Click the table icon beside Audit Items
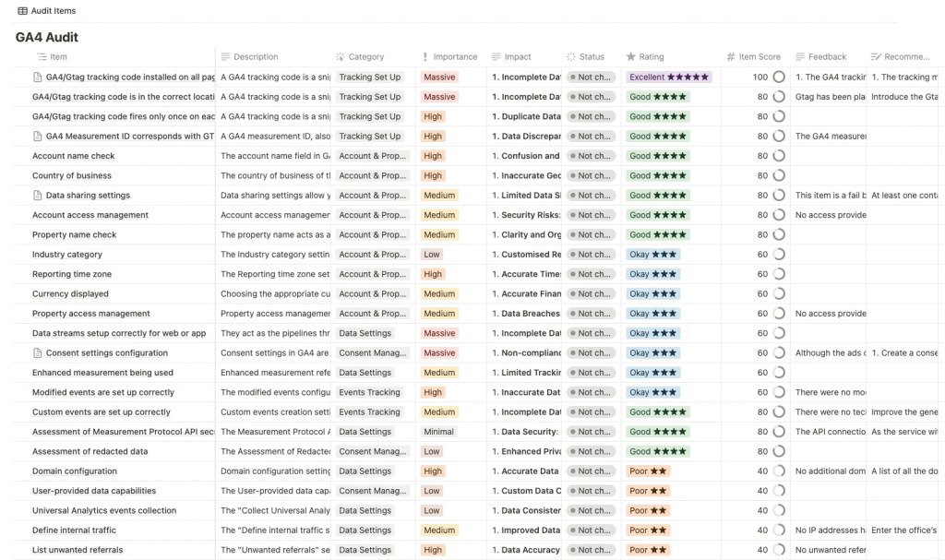Viewport: 945px width, 560px height. [23, 11]
